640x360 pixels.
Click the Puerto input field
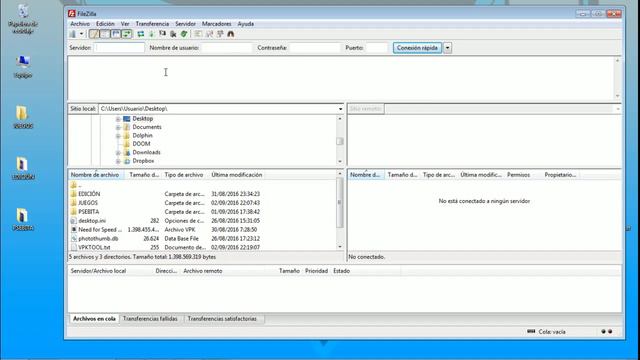377,48
